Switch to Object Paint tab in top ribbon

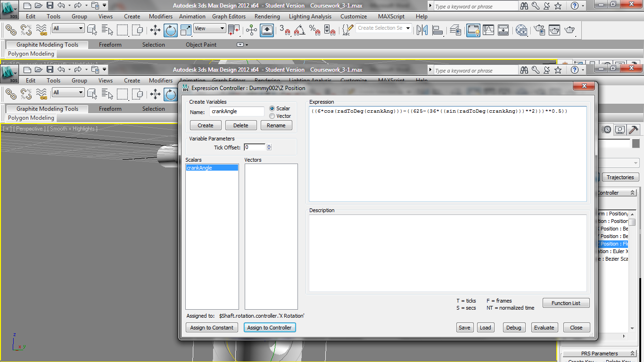(x=201, y=45)
